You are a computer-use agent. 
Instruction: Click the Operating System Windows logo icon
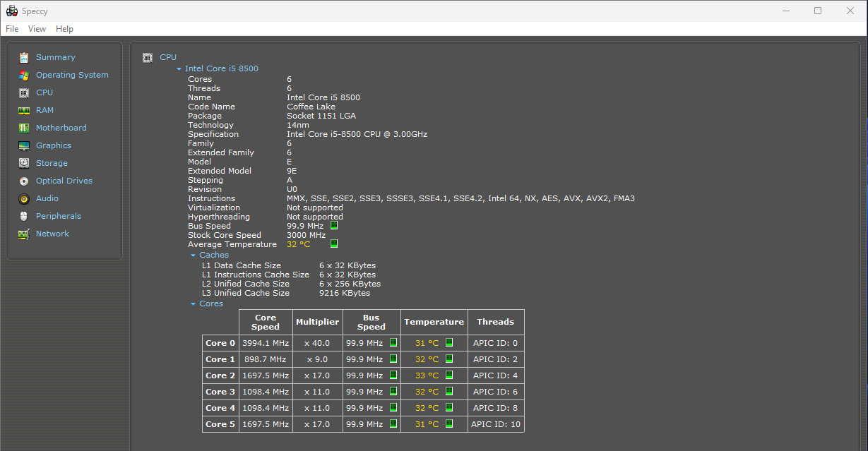point(24,75)
